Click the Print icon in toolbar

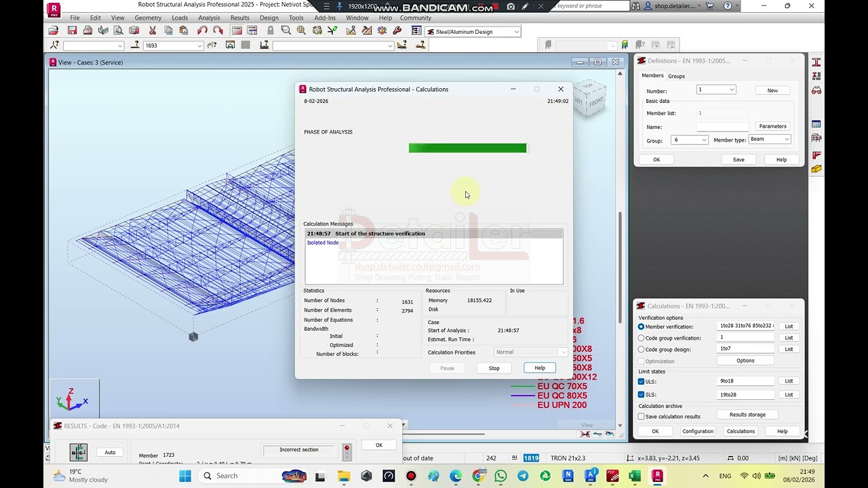coord(87,30)
